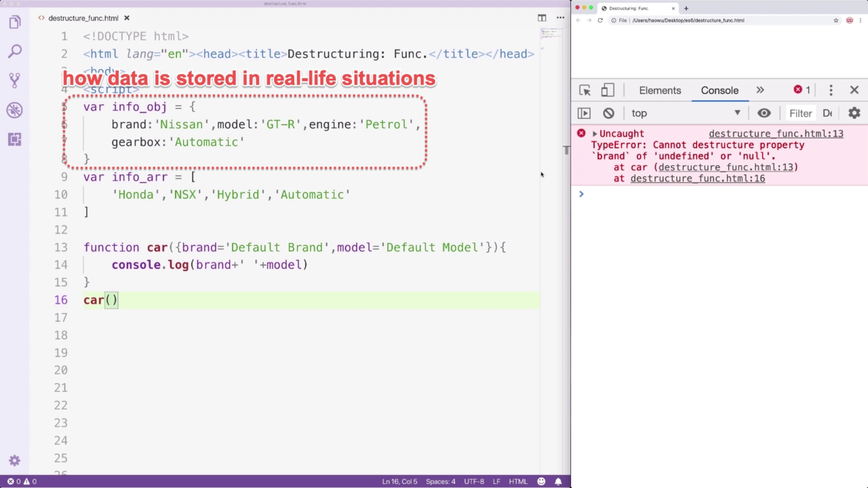This screenshot has height=488, width=868.
Task: Click console.log on line 14
Action: point(151,264)
